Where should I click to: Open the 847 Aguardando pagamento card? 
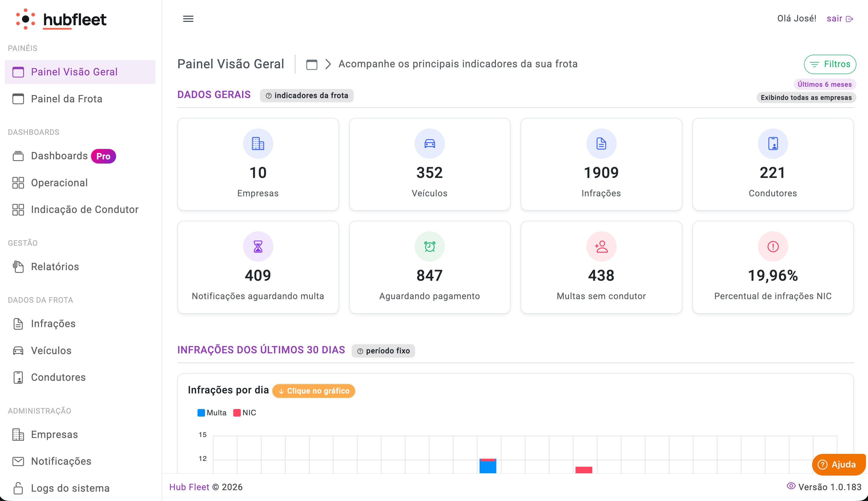(x=429, y=267)
